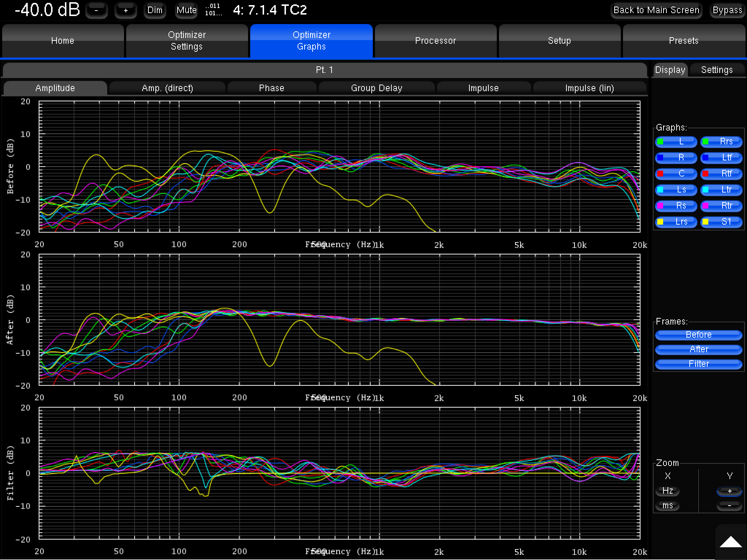Viewport: 747px width, 560px height.
Task: Toggle the Before frame display
Action: (698, 335)
